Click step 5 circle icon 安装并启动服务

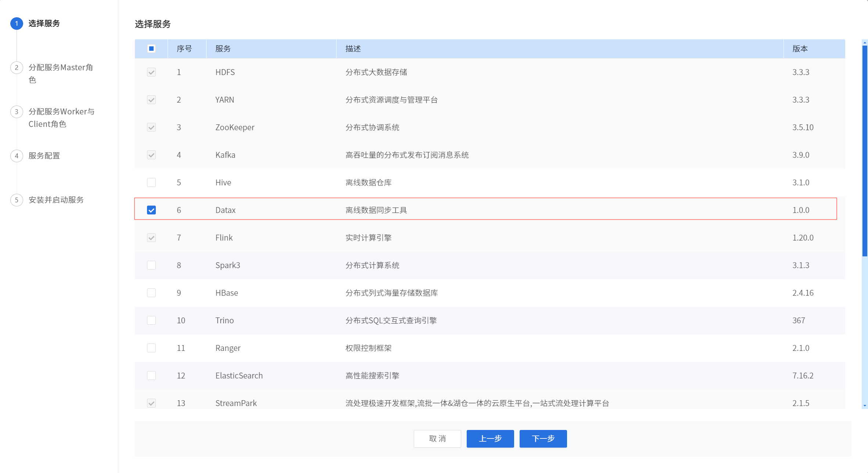click(x=17, y=200)
